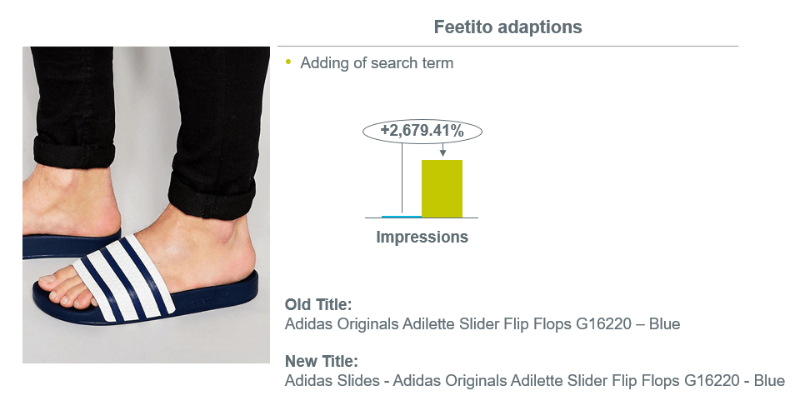The image size is (800, 405).
Task: Select the 'Adding of search term' text
Action: [377, 63]
